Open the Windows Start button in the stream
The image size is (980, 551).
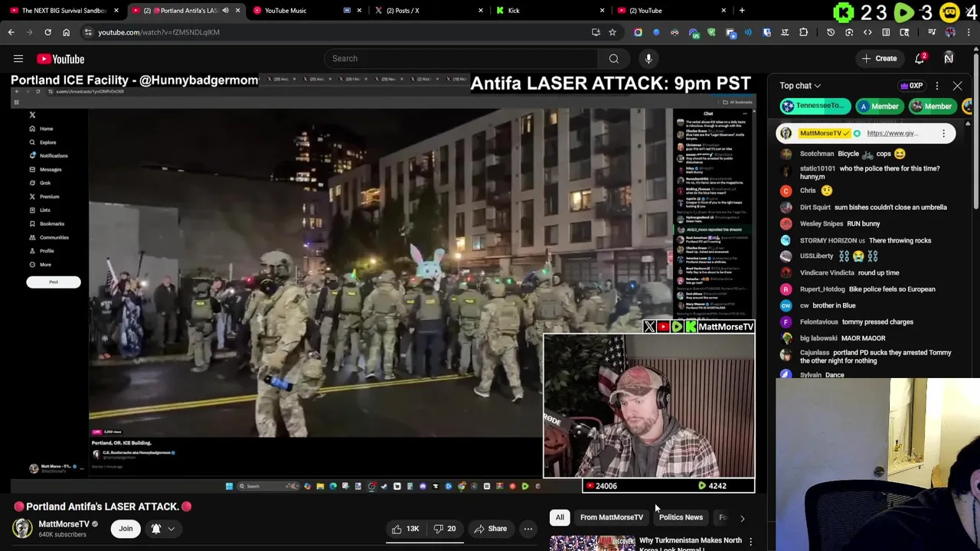[229, 486]
